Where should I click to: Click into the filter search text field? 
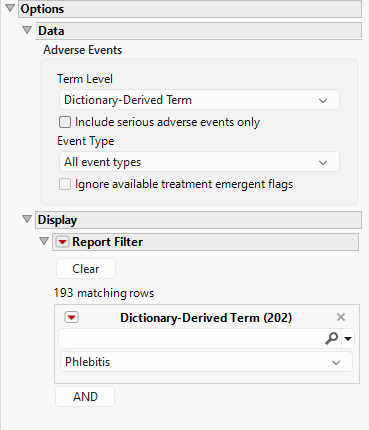pyautogui.click(x=190, y=339)
